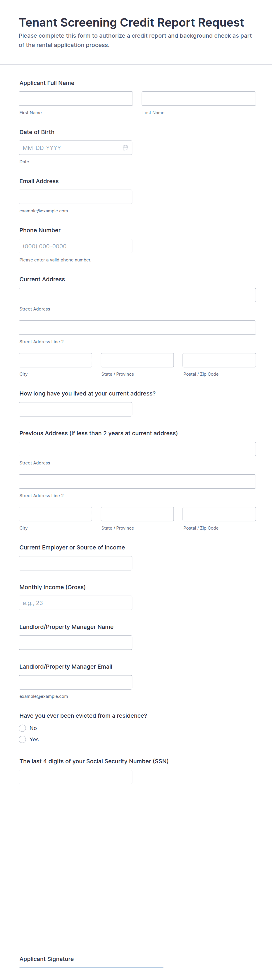Click the Monthly Income (Gross) field
Image resolution: width=272 pixels, height=980 pixels.
click(x=75, y=603)
